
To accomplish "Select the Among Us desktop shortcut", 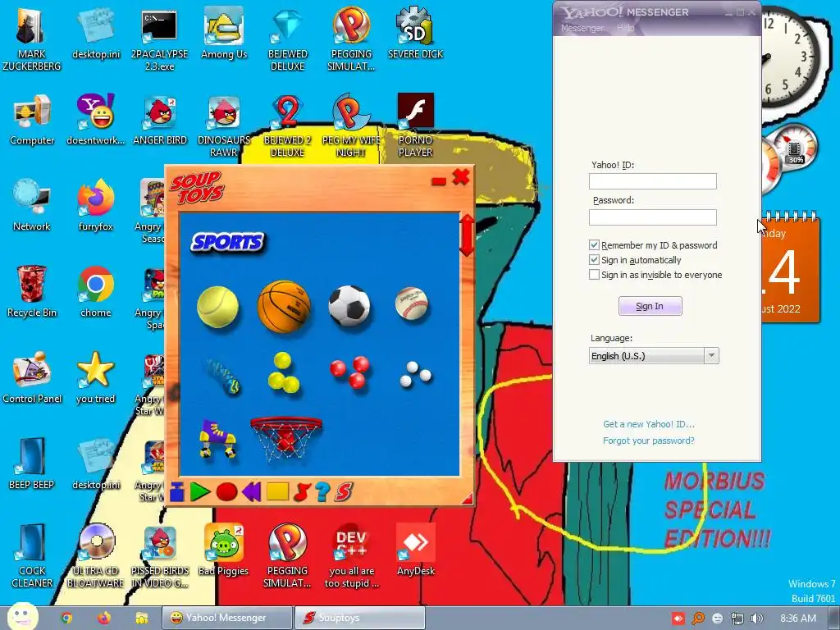I will (224, 33).
